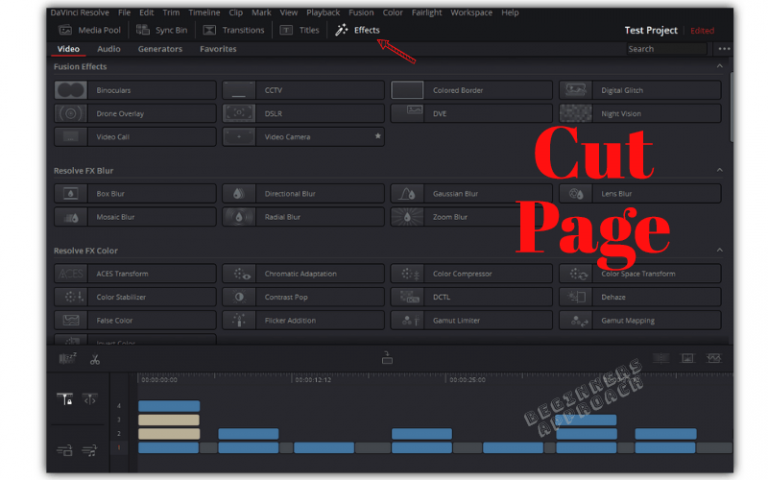Select the CCTV effect

[303, 90]
